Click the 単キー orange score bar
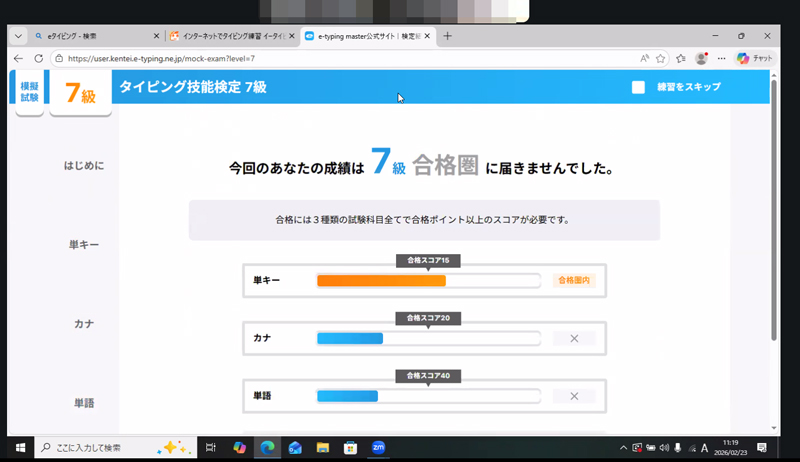The image size is (800, 462). [381, 281]
